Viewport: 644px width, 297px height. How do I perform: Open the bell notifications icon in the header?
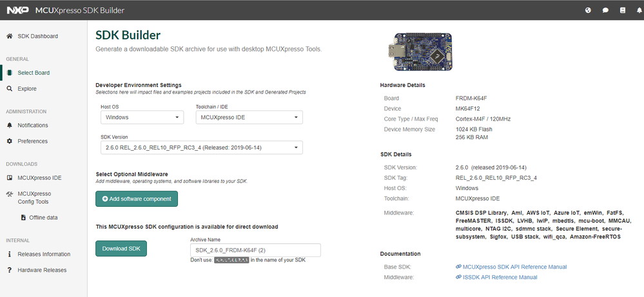point(639,11)
